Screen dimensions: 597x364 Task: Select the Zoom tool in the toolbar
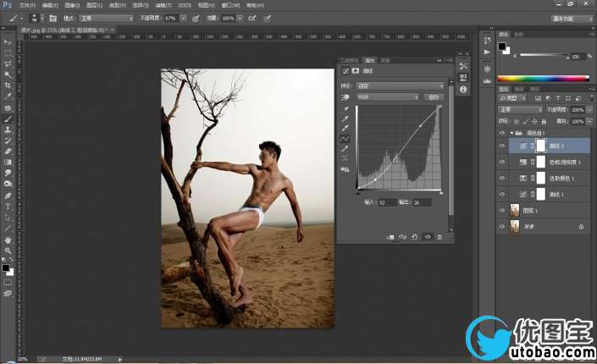pos(8,251)
